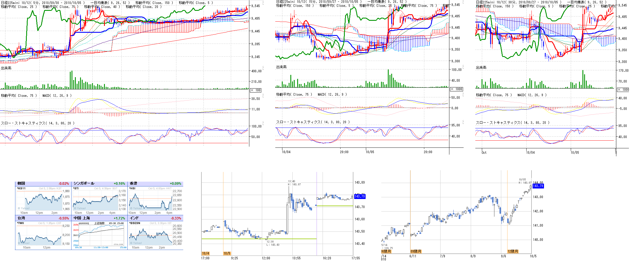644x279 pixels.
Task: Select the orange 10/5 date marker
Action: (227, 253)
